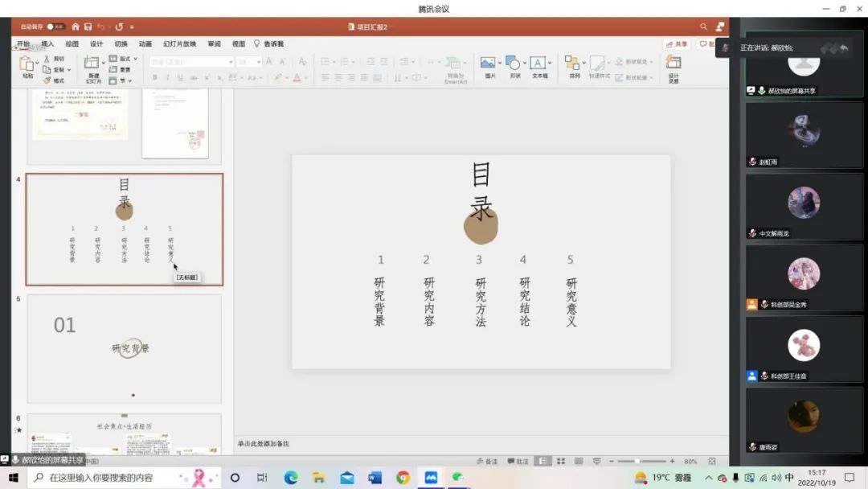Click the Arrange (排列) icon
The width and height of the screenshot is (868, 489).
[x=574, y=64]
